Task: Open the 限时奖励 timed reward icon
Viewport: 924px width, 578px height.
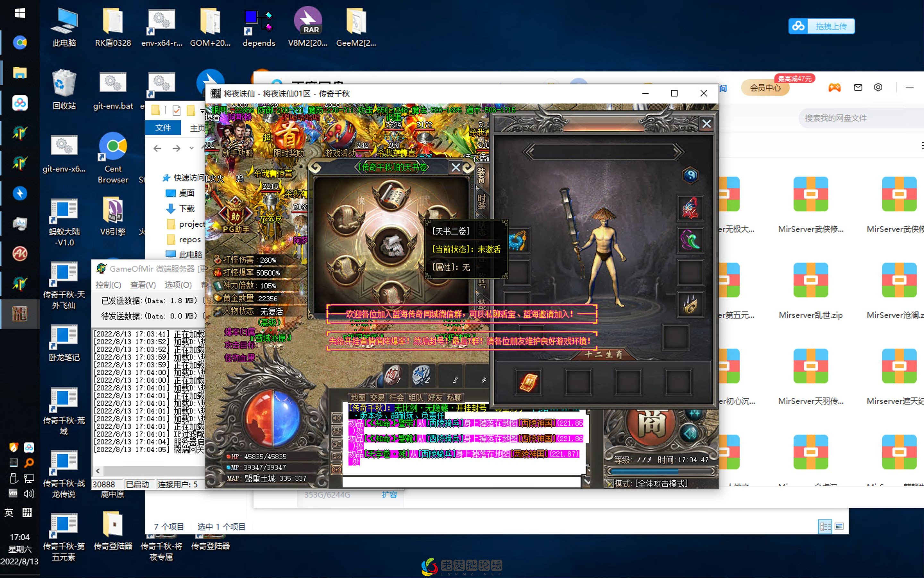Action: click(x=289, y=138)
